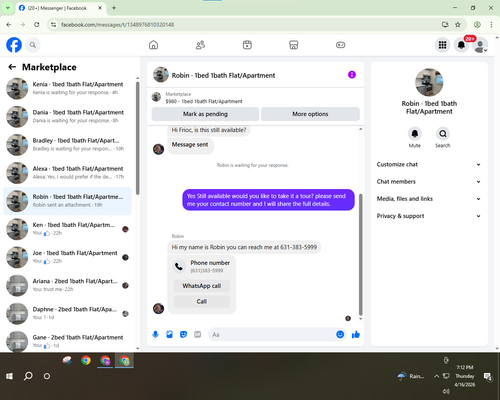Click the first Chrome icon on taskbar
This screenshot has height=400, width=500.
point(86,360)
